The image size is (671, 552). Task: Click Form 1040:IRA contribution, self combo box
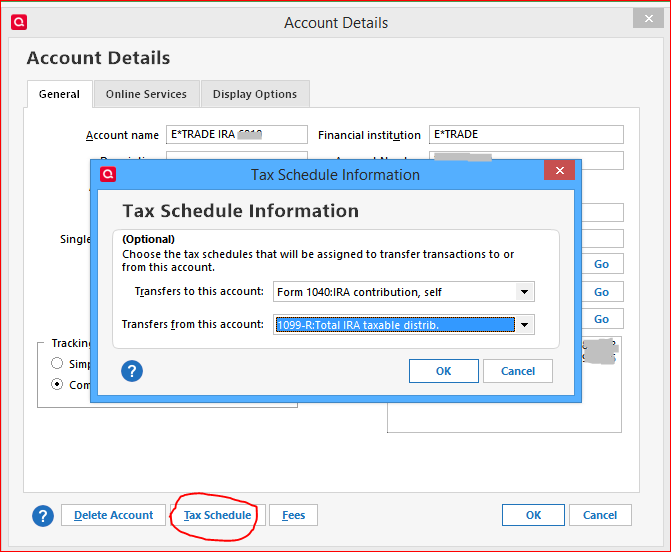404,292
